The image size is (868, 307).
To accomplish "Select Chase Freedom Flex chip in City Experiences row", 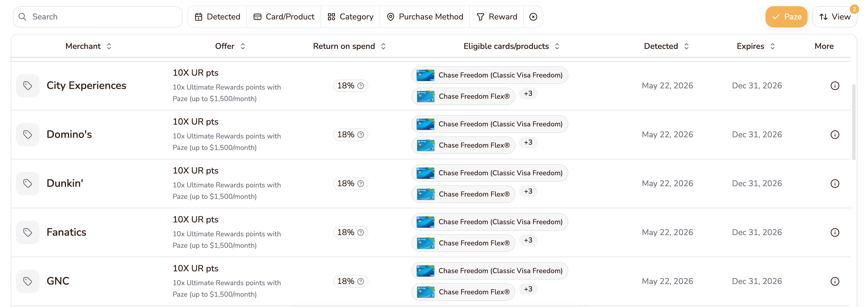I will click(463, 96).
